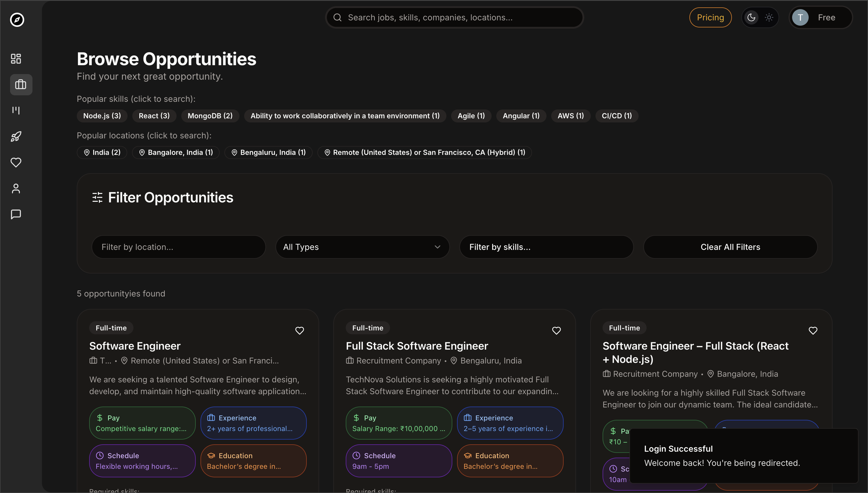
Task: Save the Full Stack Software Engineer job via heart
Action: [556, 330]
